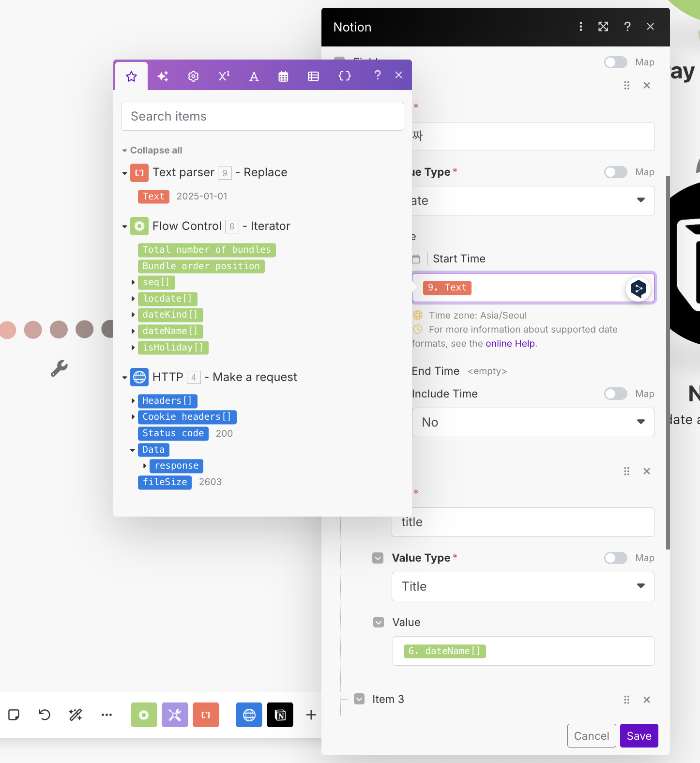Click the Start Time field with 9. Text
The height and width of the screenshot is (763, 700).
coord(533,288)
